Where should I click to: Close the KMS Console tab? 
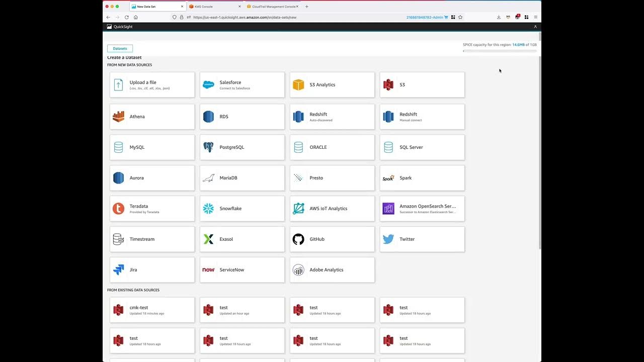[240, 7]
